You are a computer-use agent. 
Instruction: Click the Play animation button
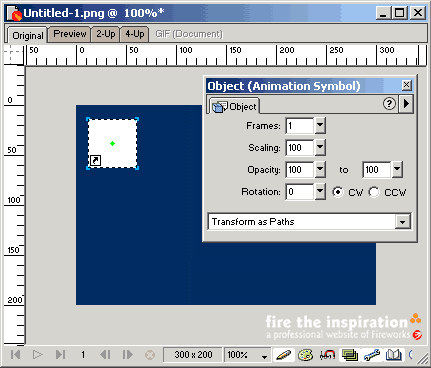point(38,354)
